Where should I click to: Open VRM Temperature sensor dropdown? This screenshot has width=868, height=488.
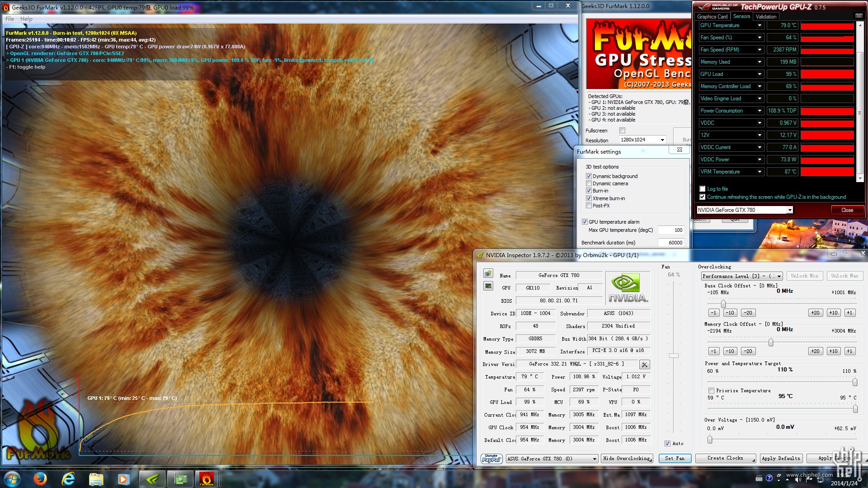click(759, 172)
